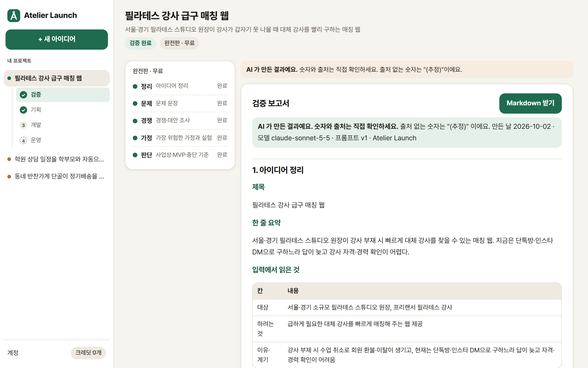Click the green dot in the 가정 row
Viewport: 588px width, 368px height.
135,138
